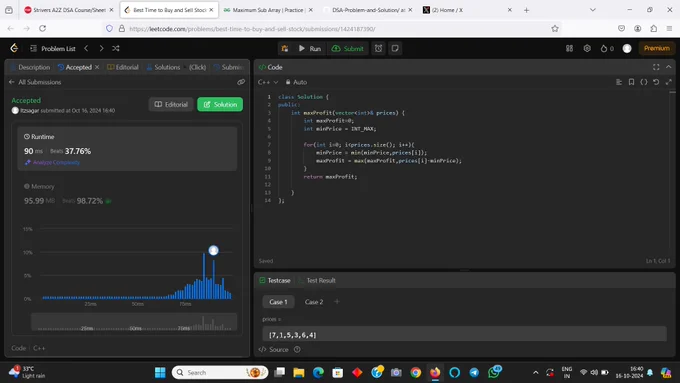Viewport: 680px width, 383px height.
Task: Click the help icon next to Source
Action: pyautogui.click(x=297, y=350)
